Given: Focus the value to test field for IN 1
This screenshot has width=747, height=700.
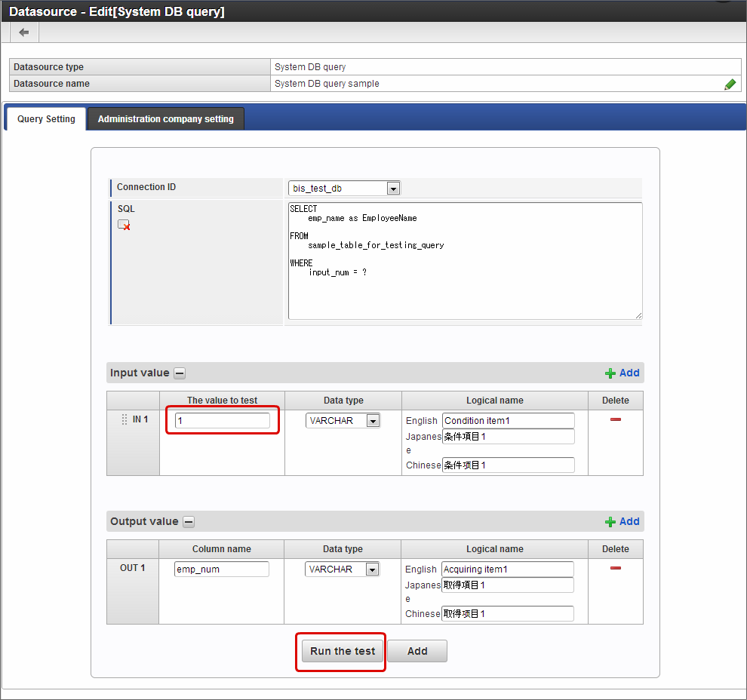Looking at the screenshot, I should tap(223, 420).
